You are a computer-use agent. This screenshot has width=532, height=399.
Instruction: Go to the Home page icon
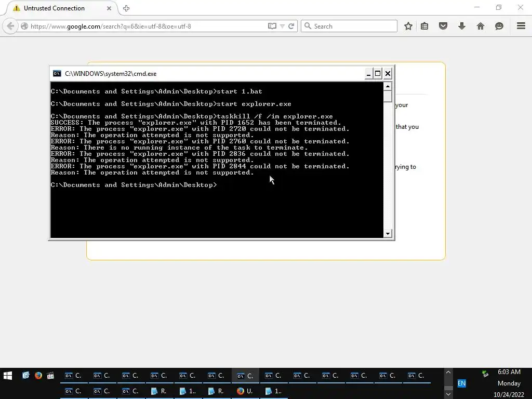coord(481,26)
